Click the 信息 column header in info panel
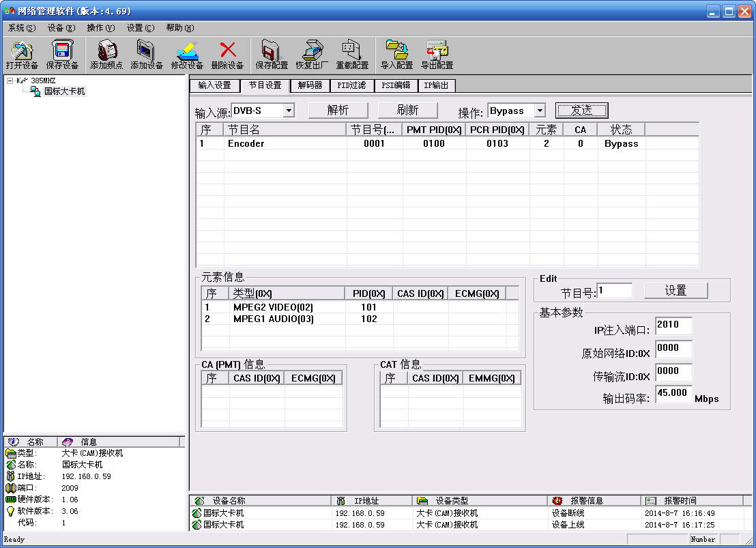The height and width of the screenshot is (548, 756). tap(119, 442)
